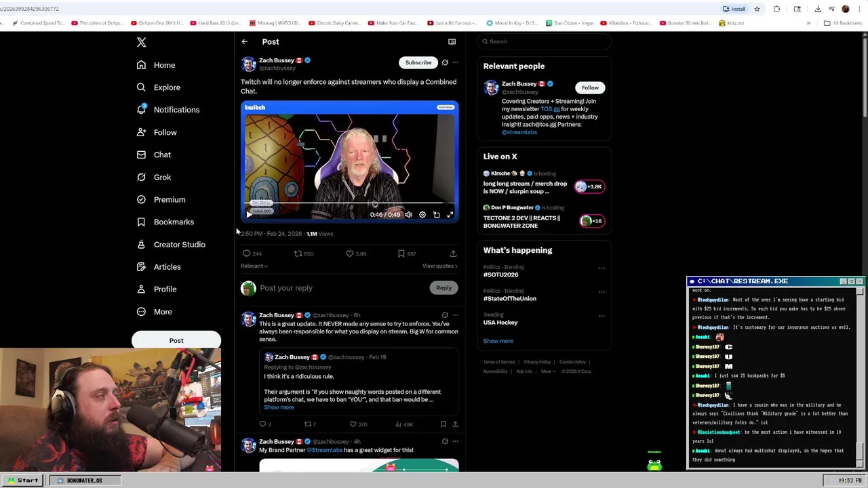Click the Premium sidebar icon
This screenshot has width=868, height=488.
141,199
